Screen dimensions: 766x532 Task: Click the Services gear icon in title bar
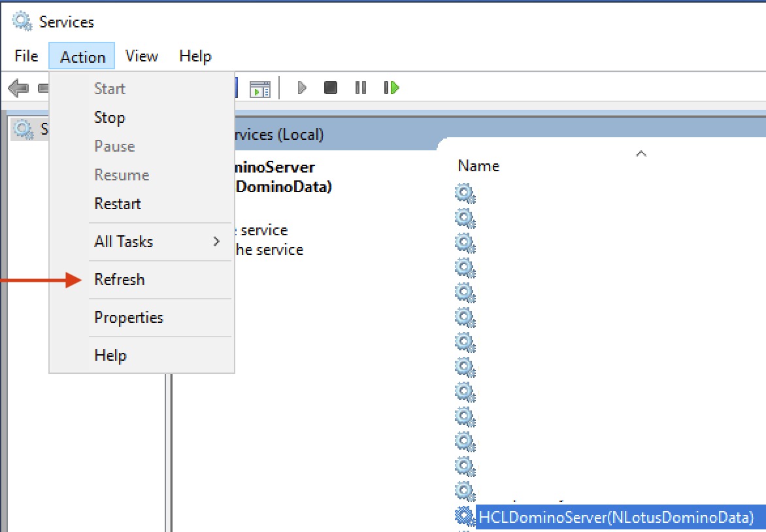(x=22, y=22)
